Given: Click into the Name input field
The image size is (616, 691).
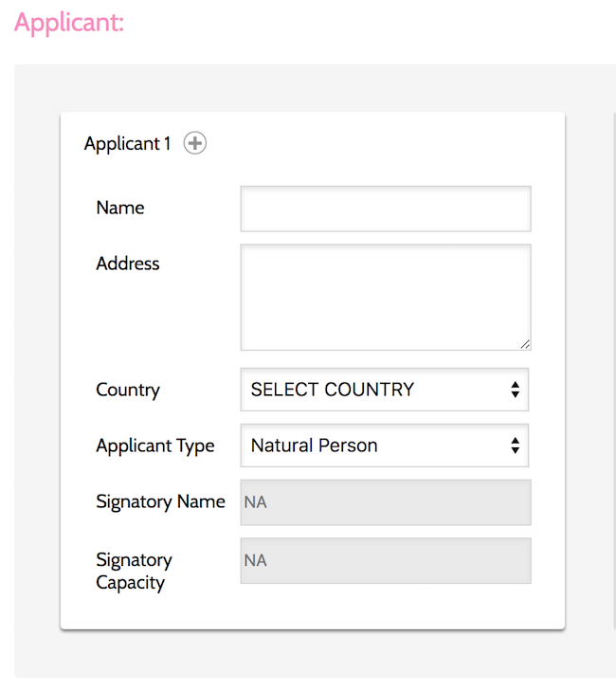Looking at the screenshot, I should click(x=386, y=209).
